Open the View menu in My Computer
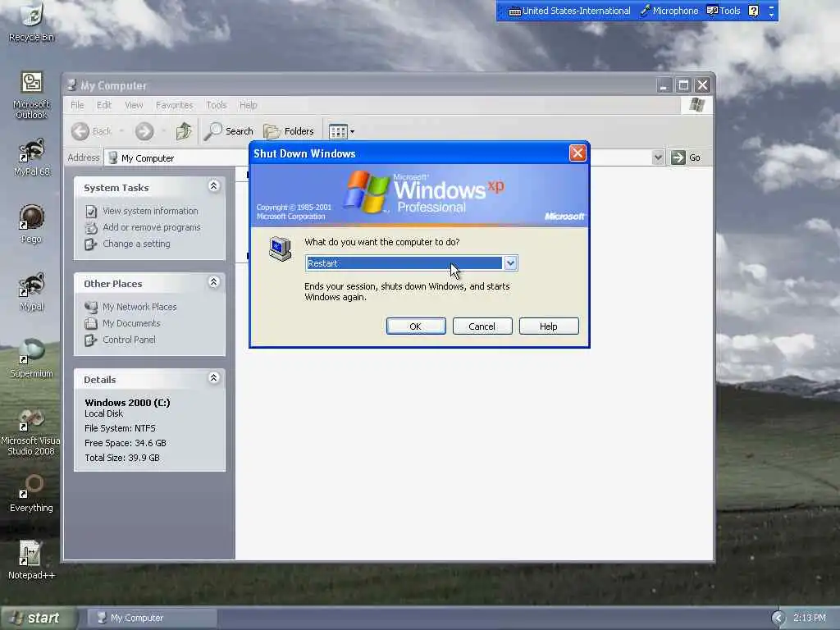The width and height of the screenshot is (840, 630). click(134, 105)
